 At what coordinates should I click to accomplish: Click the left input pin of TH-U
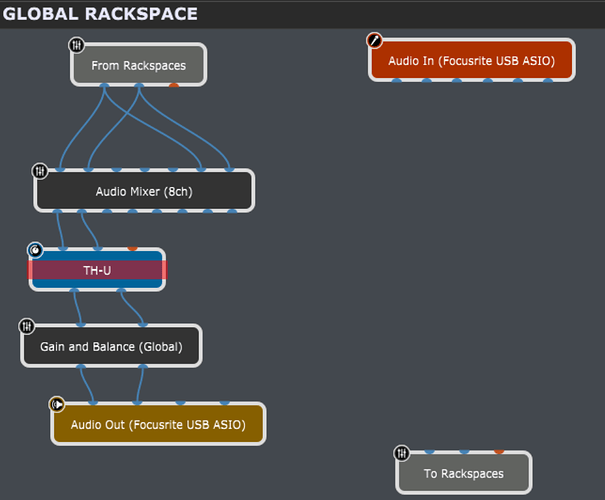point(63,248)
